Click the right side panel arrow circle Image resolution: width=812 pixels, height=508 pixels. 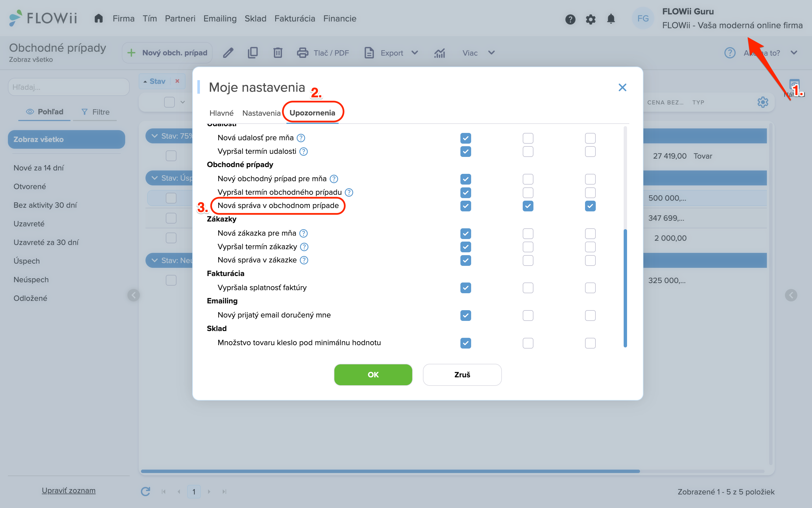pyautogui.click(x=791, y=295)
